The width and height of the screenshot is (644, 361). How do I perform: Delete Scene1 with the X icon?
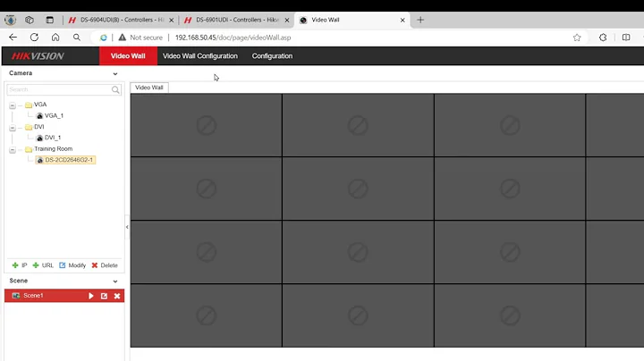(117, 296)
